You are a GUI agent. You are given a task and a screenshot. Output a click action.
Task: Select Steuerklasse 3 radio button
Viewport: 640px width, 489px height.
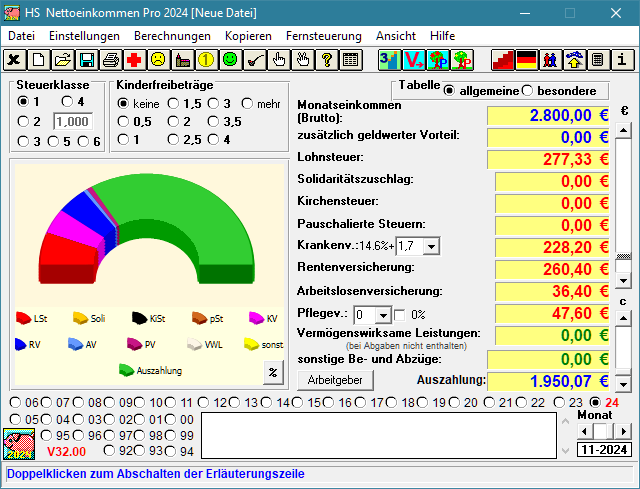[24, 142]
